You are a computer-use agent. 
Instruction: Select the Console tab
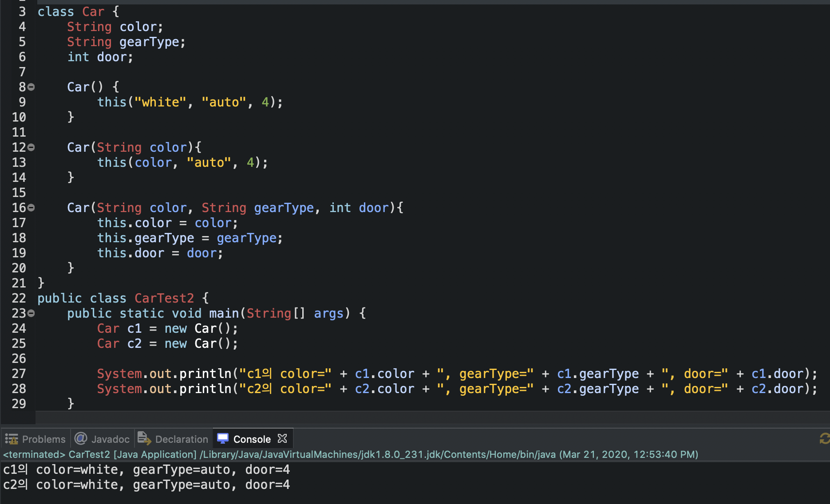[x=252, y=439]
